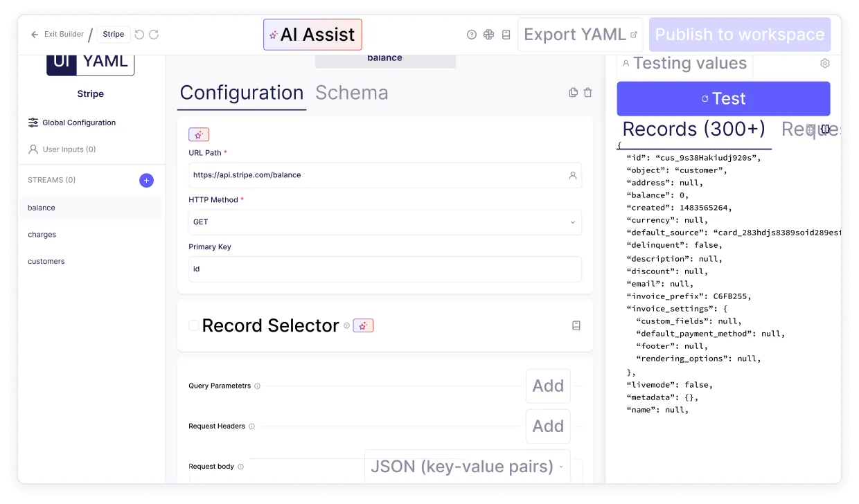Click user input icon in URL Path field
Image resolution: width=859 pixels, height=504 pixels.
click(573, 176)
